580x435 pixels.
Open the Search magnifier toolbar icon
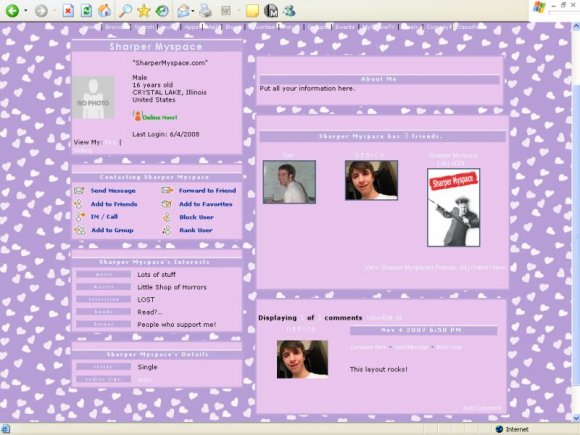(x=125, y=10)
